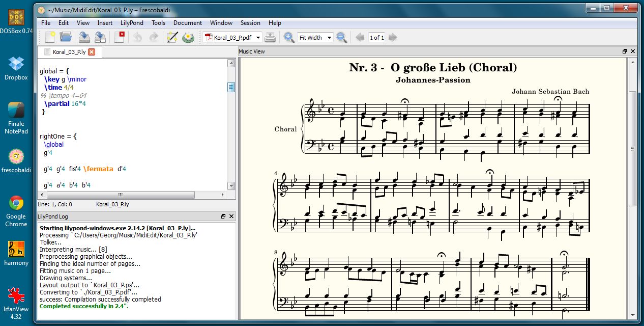Click the editor scrollbar down arrow

click(x=231, y=186)
